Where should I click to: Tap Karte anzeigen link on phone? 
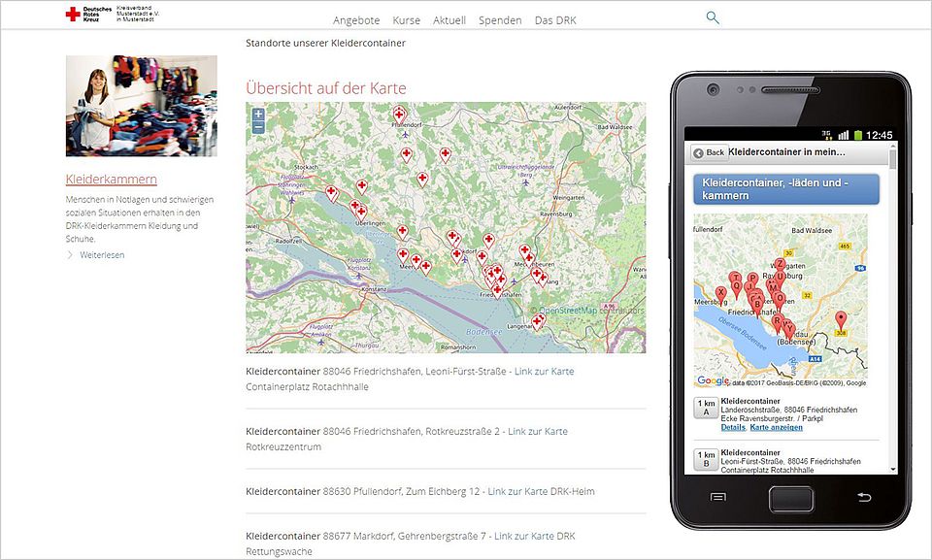[776, 427]
